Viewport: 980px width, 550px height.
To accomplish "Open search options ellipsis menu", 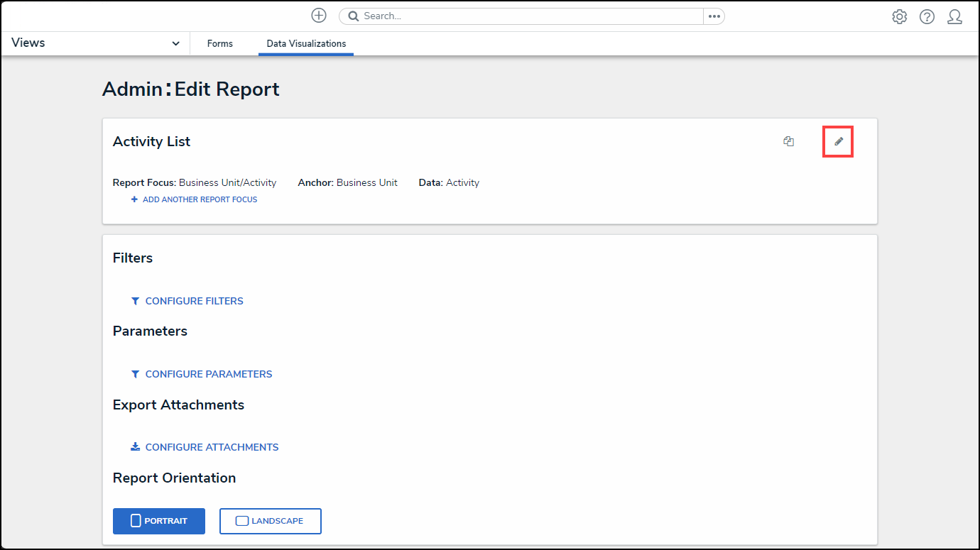I will tap(714, 16).
